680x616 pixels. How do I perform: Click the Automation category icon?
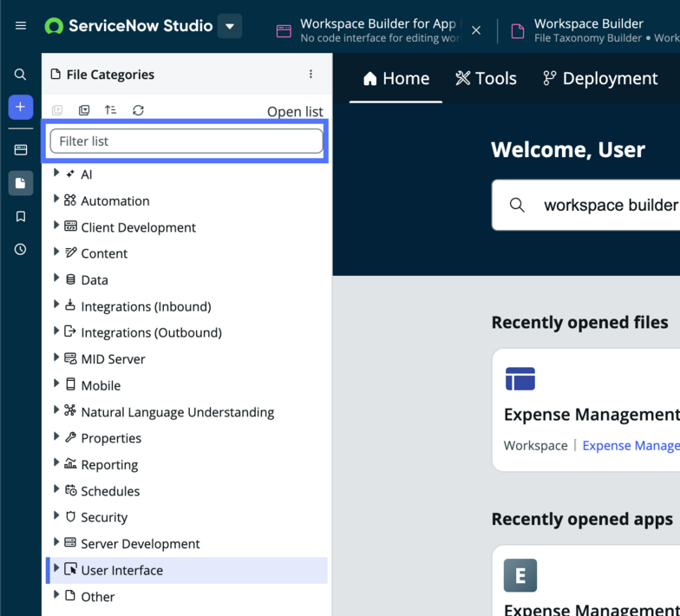tap(70, 200)
